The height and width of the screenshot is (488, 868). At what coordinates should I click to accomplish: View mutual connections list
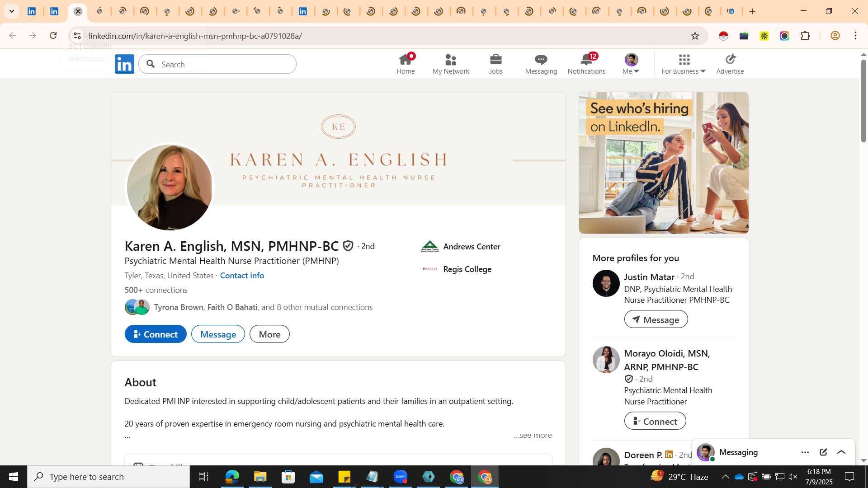click(x=263, y=307)
